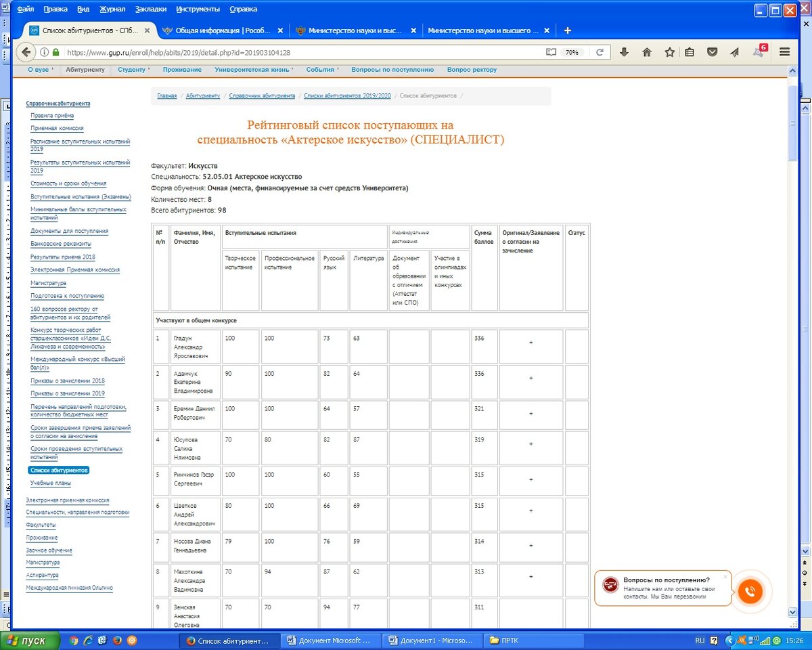The image size is (812, 650).
Task: Click the green padlock security icon
Action: [x=55, y=52]
